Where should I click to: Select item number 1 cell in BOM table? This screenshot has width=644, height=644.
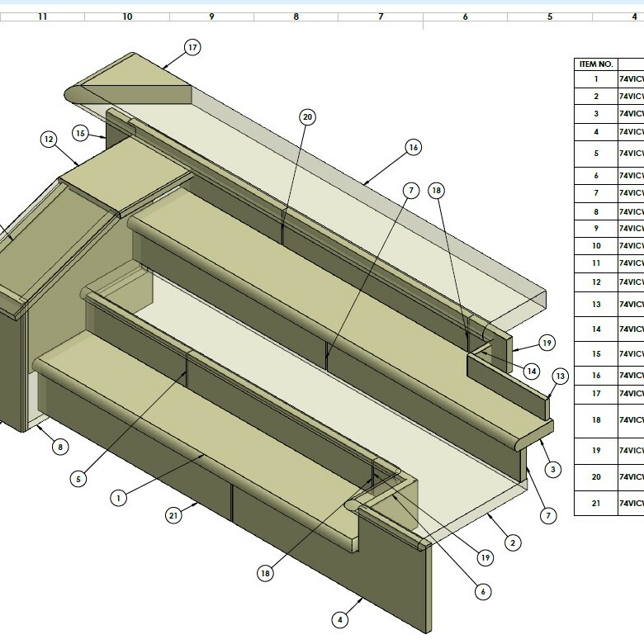(596, 79)
